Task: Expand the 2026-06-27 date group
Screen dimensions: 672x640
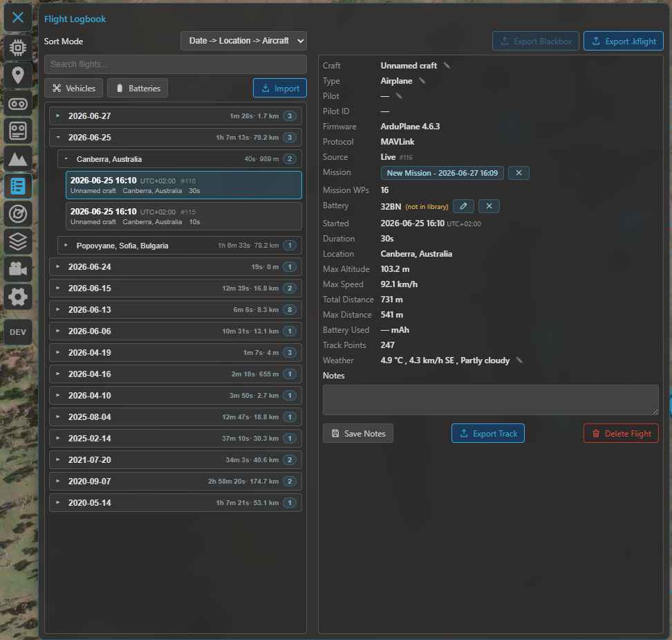Action: click(176, 116)
